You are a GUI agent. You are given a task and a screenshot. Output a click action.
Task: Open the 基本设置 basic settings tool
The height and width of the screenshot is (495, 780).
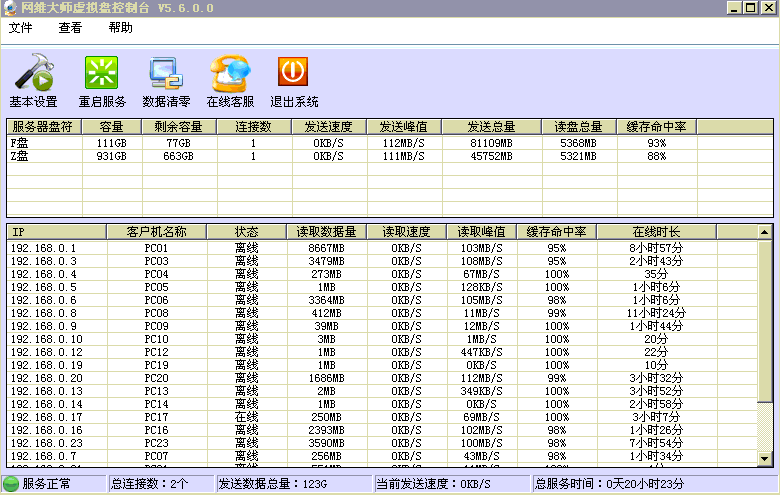tap(33, 74)
